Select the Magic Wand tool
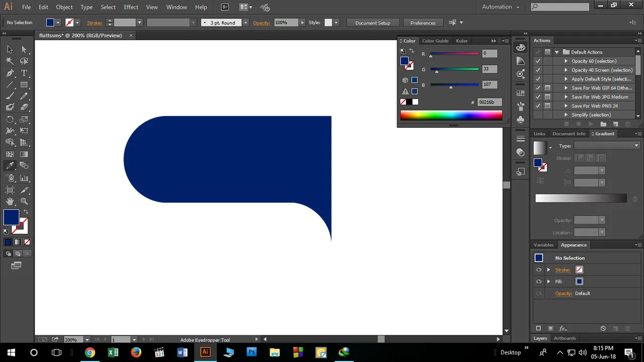The height and width of the screenshot is (362, 644). pyautogui.click(x=10, y=61)
